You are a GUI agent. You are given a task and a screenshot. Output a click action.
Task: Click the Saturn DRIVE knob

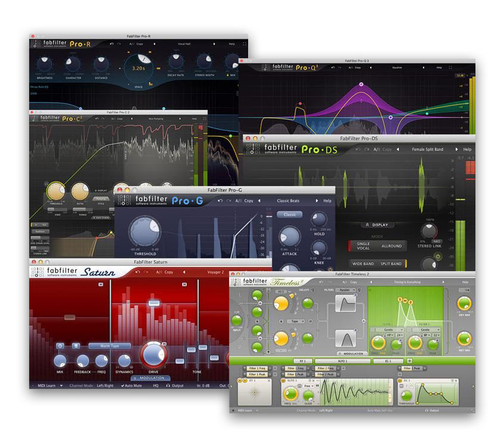point(154,356)
